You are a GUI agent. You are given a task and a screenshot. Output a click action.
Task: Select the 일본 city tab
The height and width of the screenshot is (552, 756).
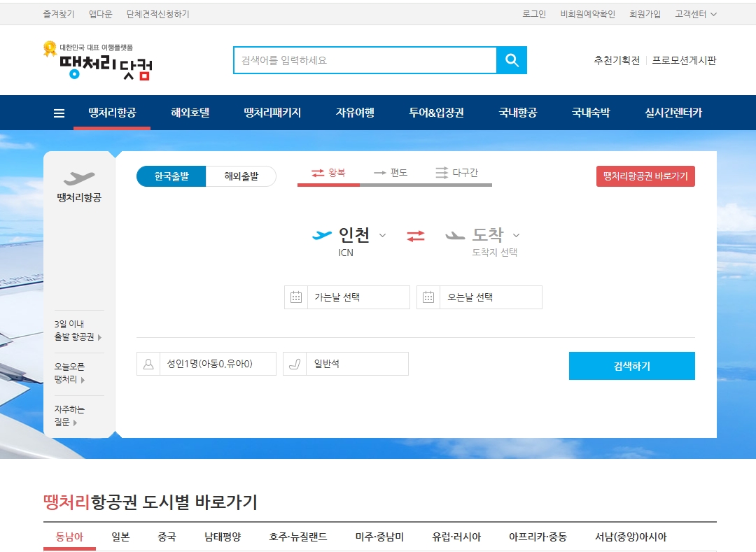[120, 537]
